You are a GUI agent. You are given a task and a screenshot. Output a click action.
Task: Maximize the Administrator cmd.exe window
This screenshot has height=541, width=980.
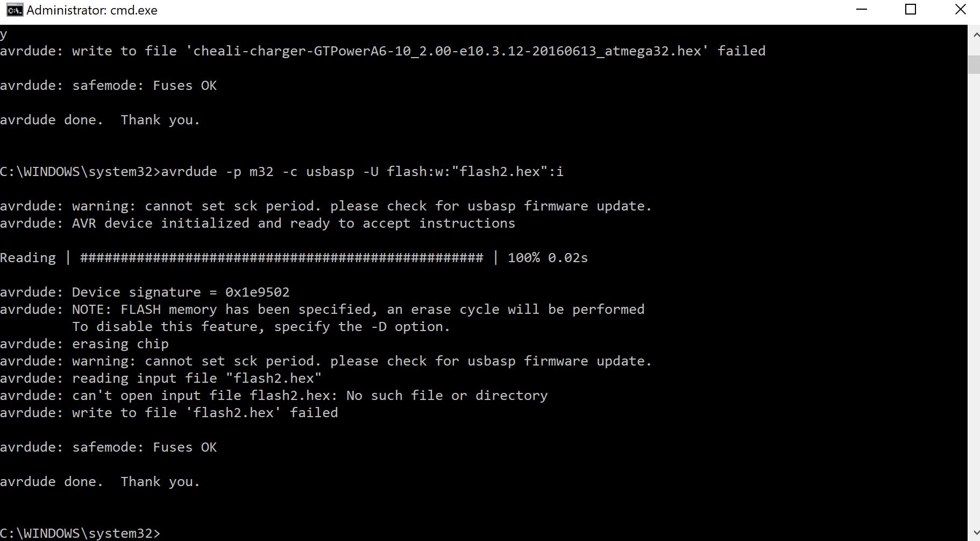click(x=911, y=10)
